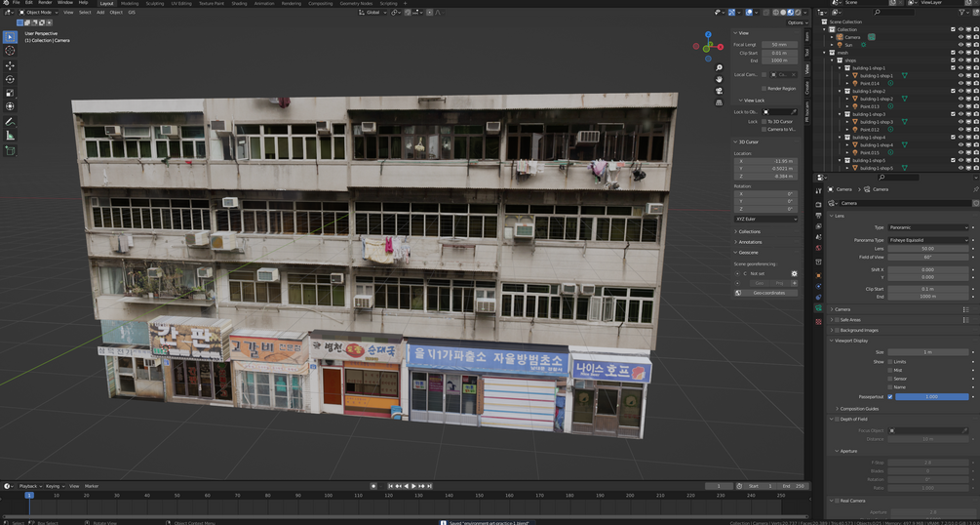
Task: Expand the Collections panel in sidebar
Action: [x=749, y=232]
